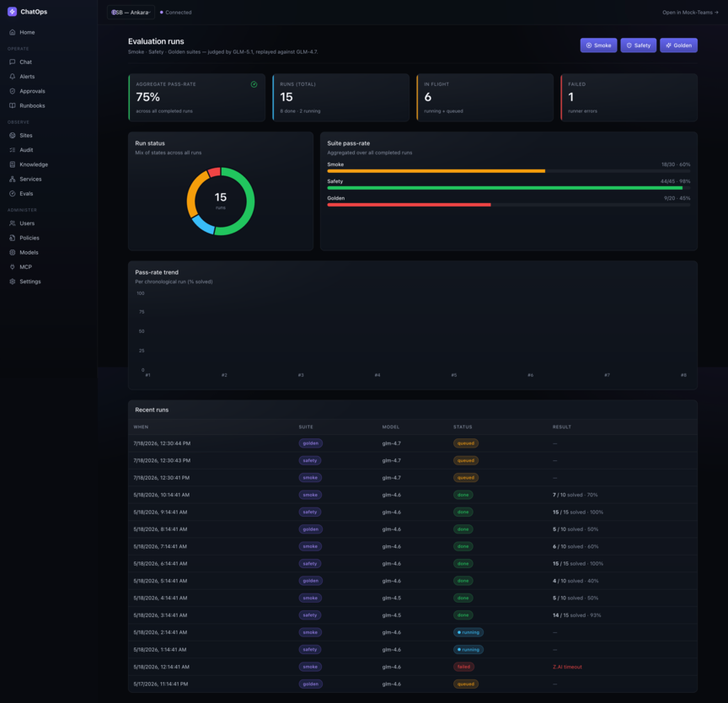Click the '6 / 10 solved · 60%' result
The image size is (728, 703).
coord(575,546)
